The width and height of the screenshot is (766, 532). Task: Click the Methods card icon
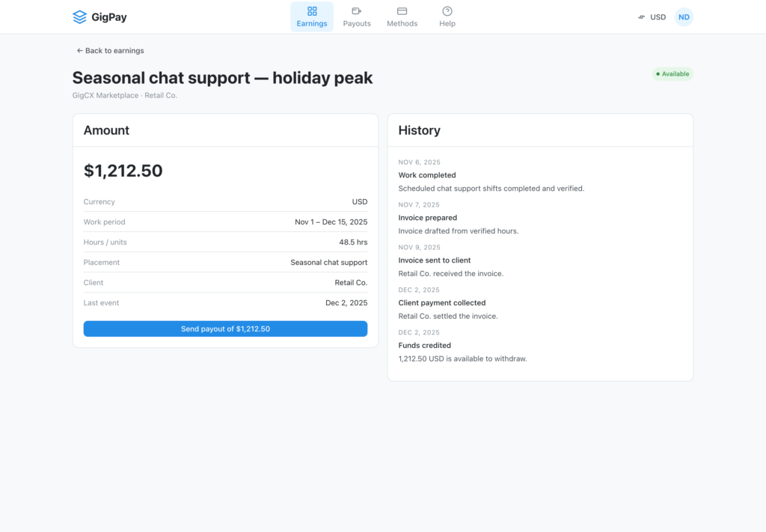[402, 10]
